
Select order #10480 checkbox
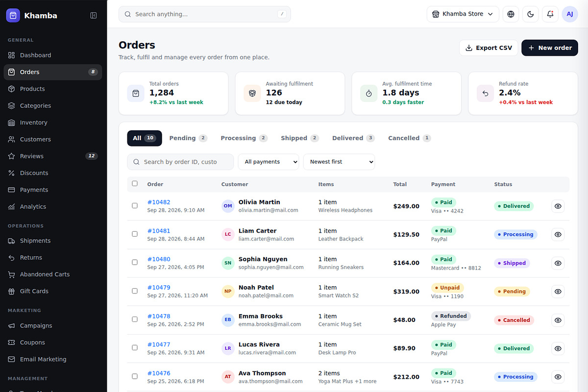click(135, 263)
